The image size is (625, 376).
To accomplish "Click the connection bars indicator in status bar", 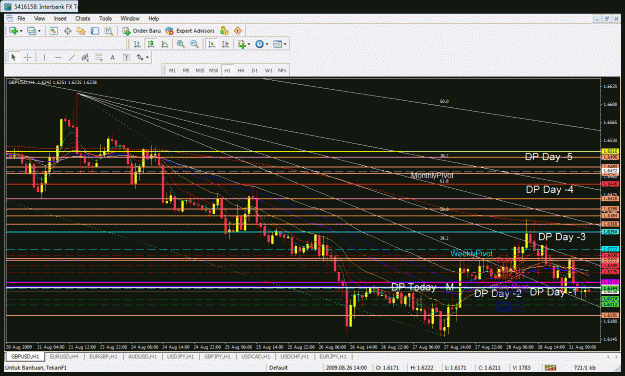I will [550, 368].
